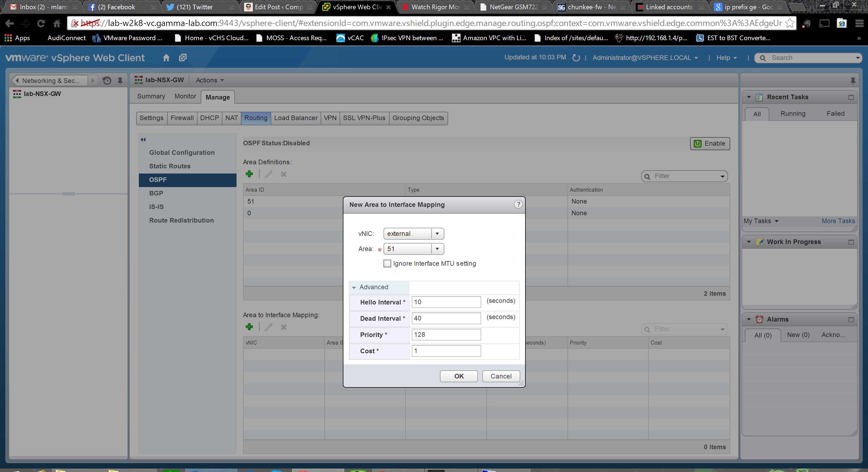Collapse the Advanced section
The image size is (868, 472).
pyautogui.click(x=354, y=287)
